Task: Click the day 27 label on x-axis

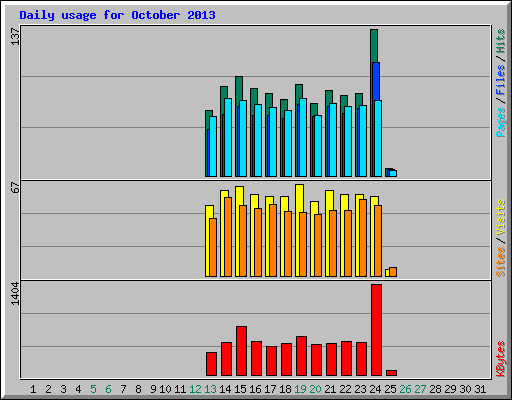Action: click(x=420, y=389)
